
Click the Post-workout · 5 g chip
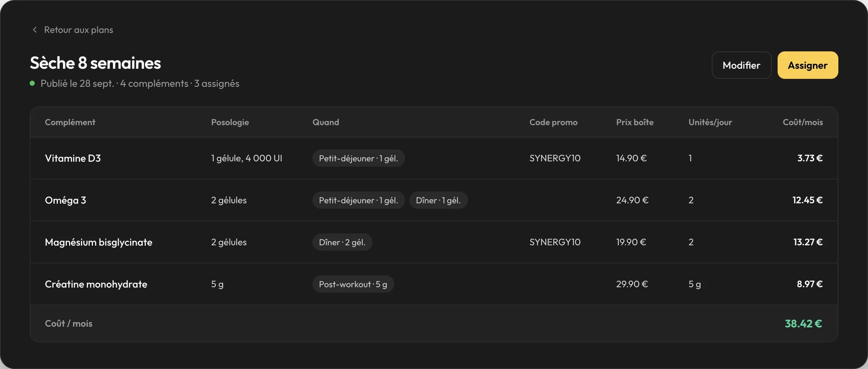(x=353, y=284)
